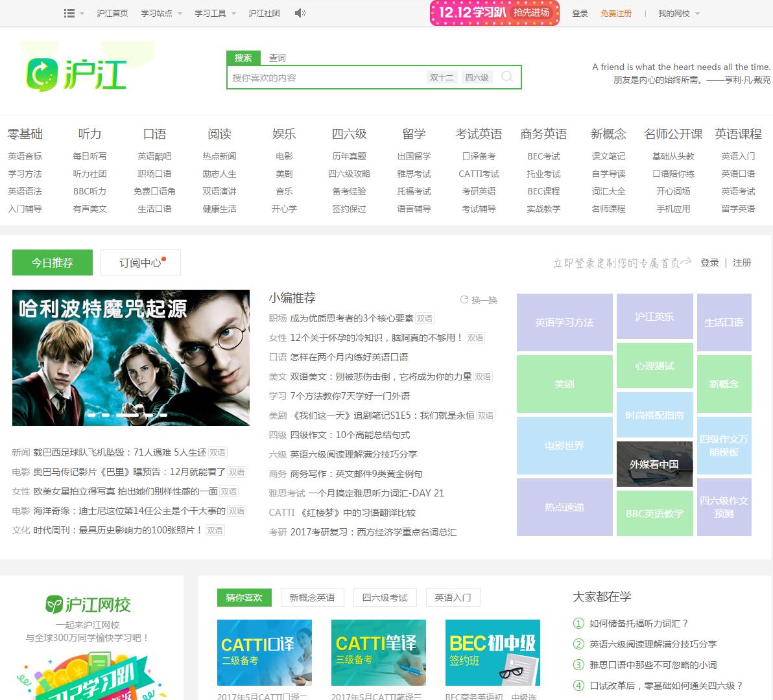Click the 英语音标 link
Viewport: 773px width, 700px height.
point(25,156)
